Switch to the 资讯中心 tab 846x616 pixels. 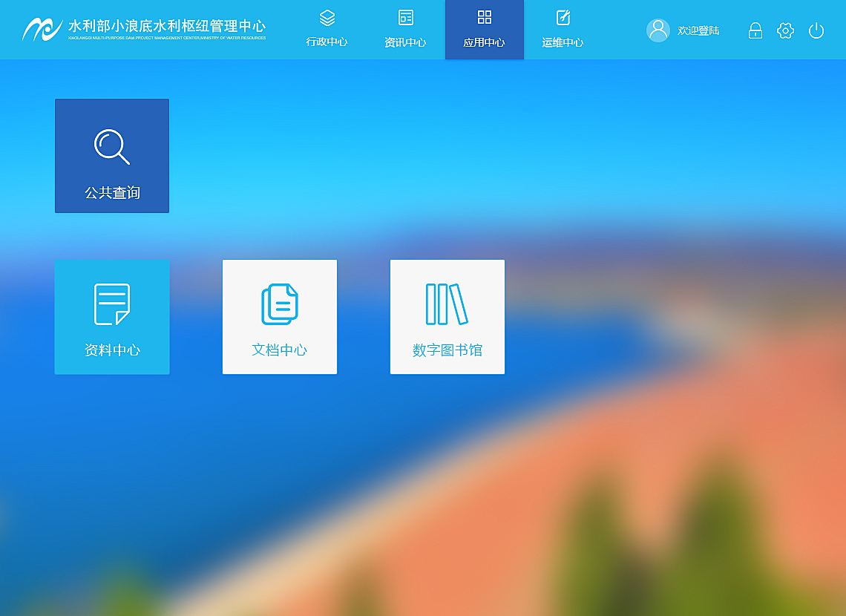point(406,30)
